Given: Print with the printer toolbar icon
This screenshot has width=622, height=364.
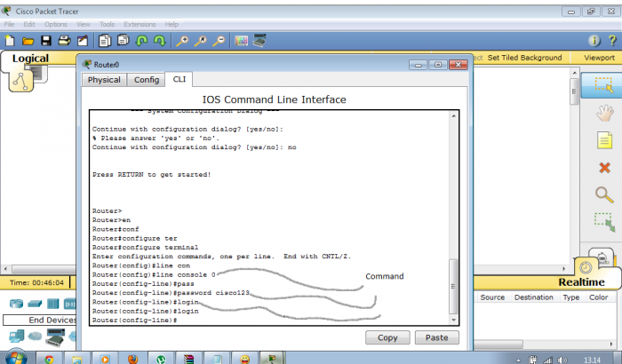Looking at the screenshot, I should pyautogui.click(x=64, y=41).
